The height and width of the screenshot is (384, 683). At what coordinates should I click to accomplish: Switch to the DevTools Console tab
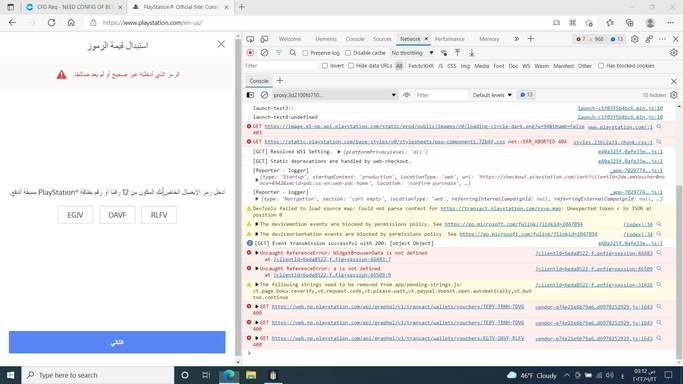pyautogui.click(x=355, y=39)
